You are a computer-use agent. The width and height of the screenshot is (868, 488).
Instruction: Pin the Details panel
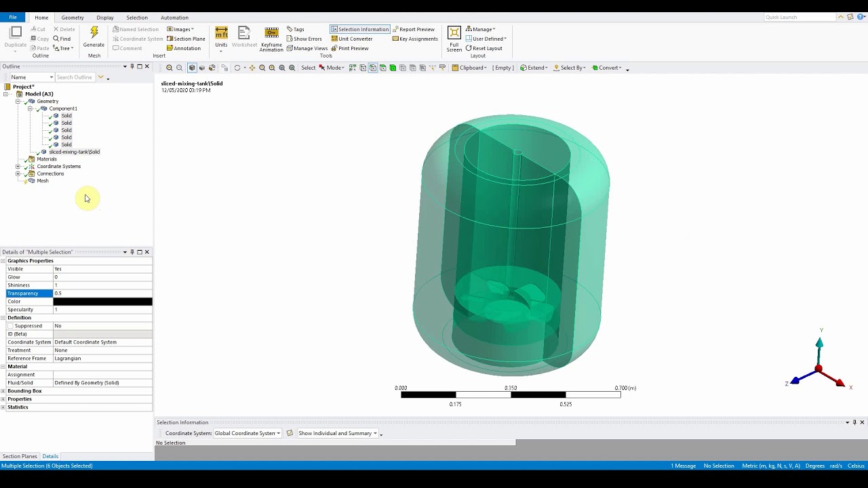point(132,252)
